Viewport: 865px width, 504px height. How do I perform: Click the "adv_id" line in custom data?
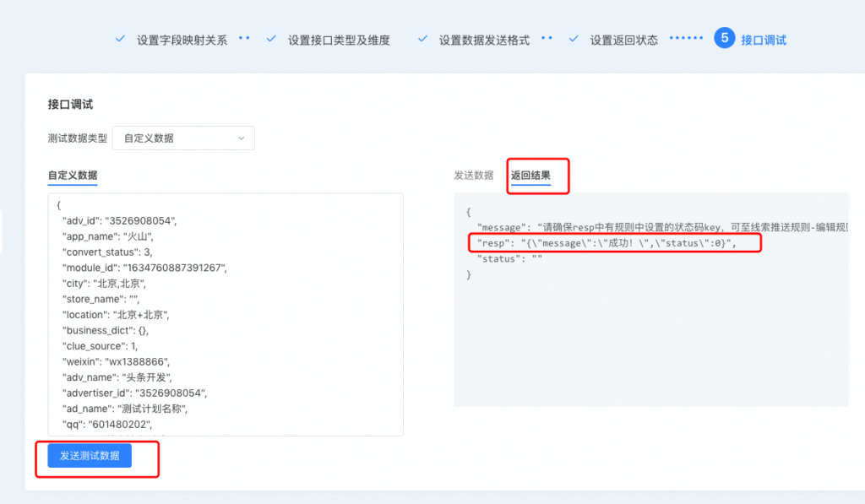[130, 220]
